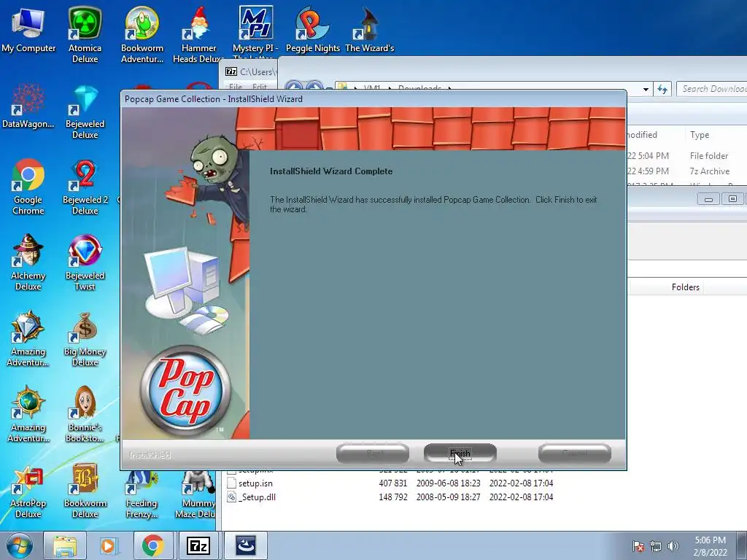Screen dimensions: 747x560
Task: Select the Atomica Deluxe desktop shortcut
Action: pyautogui.click(x=85, y=35)
